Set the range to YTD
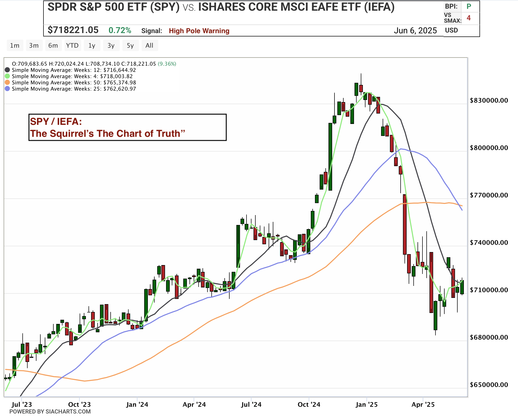 pos(72,46)
